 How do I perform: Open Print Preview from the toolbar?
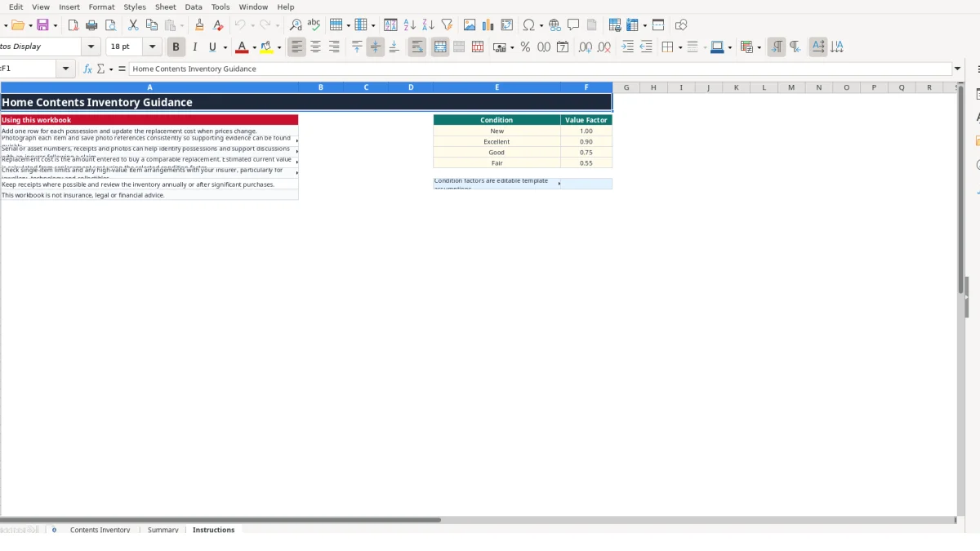pos(110,25)
